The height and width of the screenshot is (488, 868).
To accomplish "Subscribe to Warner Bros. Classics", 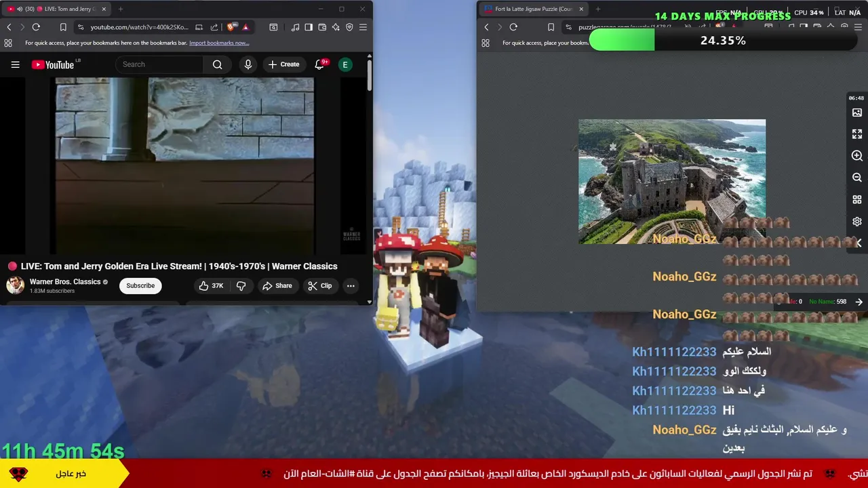I will 140,285.
